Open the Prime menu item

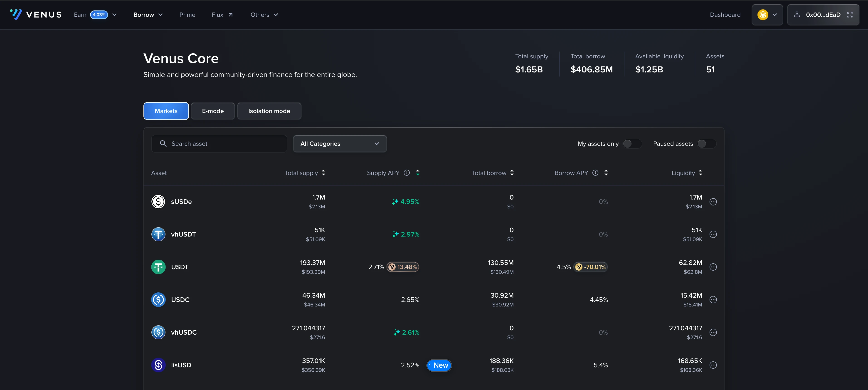(x=187, y=15)
